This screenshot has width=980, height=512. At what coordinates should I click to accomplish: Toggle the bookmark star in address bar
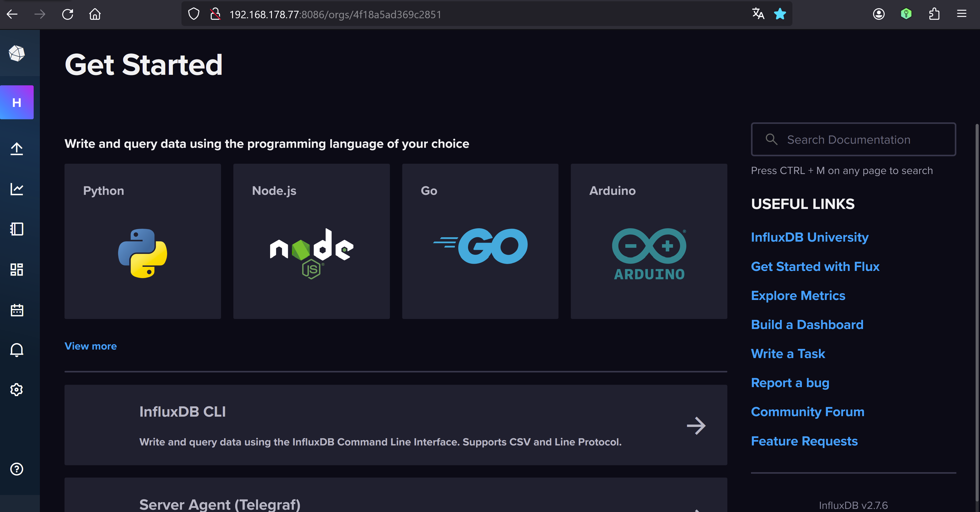[780, 14]
